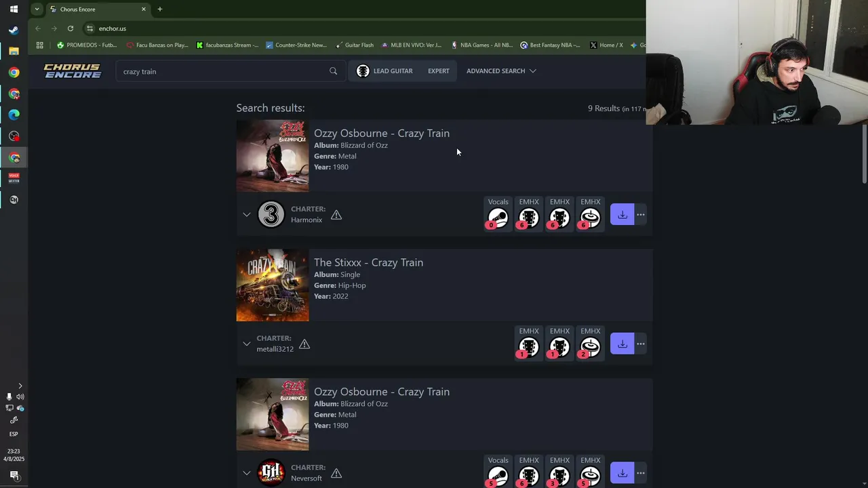Screen dimensions: 868x488
Task: Expand the metalli3212 chart details chevron
Action: click(x=247, y=344)
